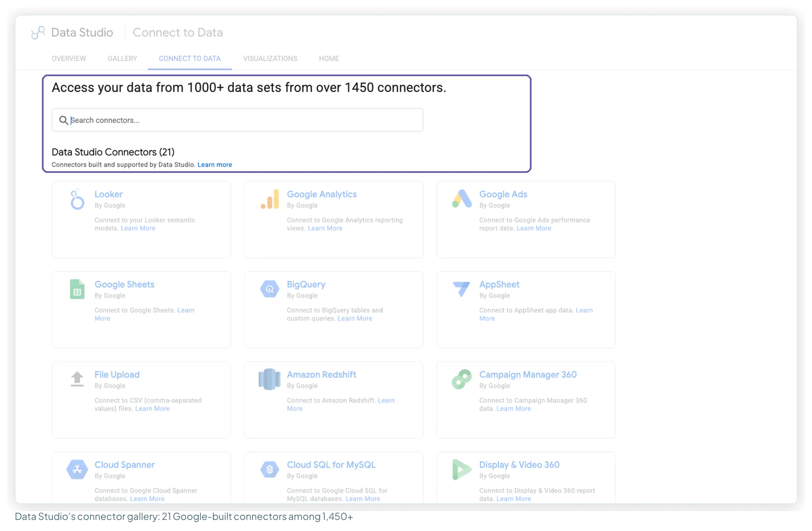This screenshot has height=531, width=812.
Task: Follow Learn More in the Google Analytics card
Action: click(325, 228)
